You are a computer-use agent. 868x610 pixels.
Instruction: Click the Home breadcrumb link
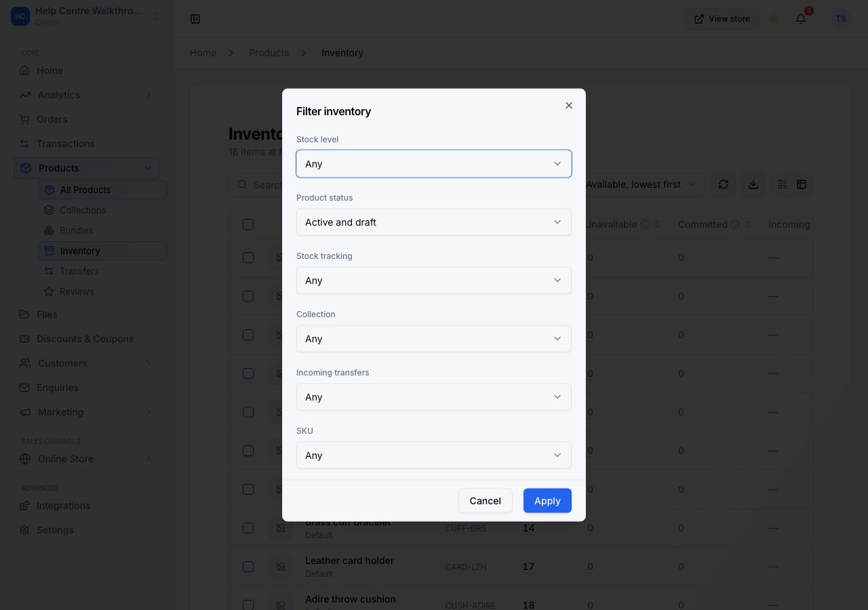(203, 53)
